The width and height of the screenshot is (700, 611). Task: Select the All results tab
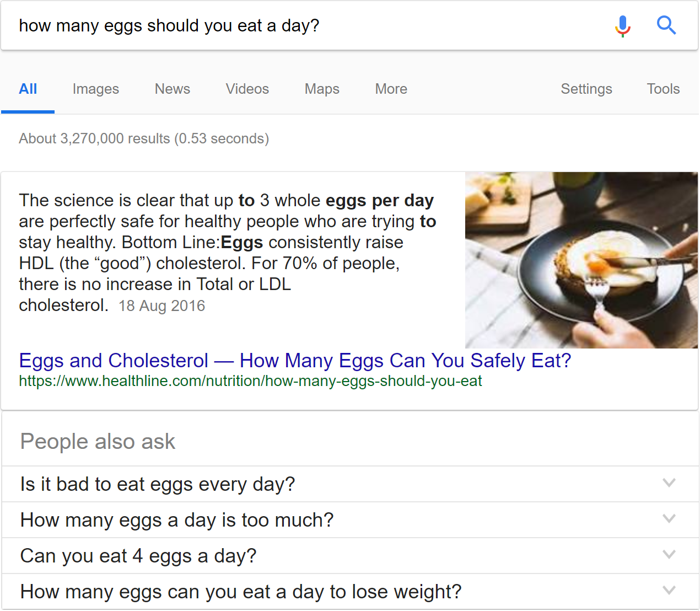tap(28, 89)
